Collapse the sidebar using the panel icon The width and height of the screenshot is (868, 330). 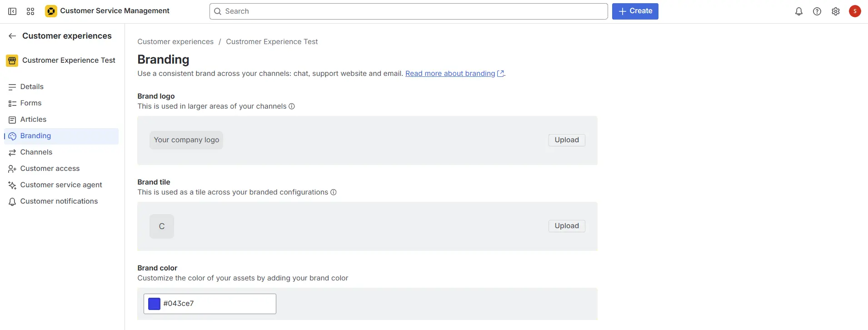coord(12,11)
